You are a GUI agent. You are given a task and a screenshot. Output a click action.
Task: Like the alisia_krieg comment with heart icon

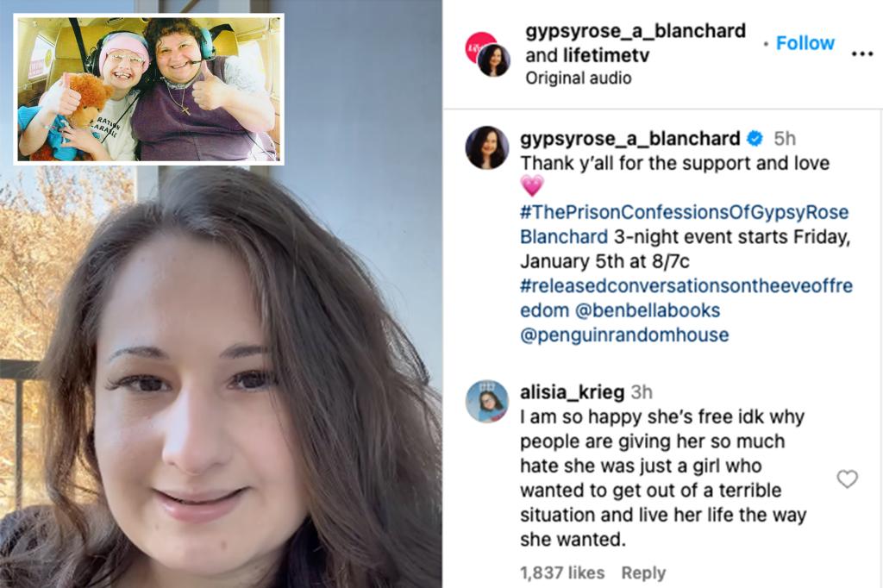pyautogui.click(x=847, y=479)
